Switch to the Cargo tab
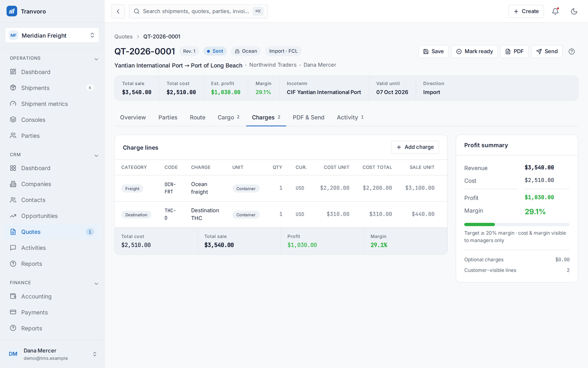 [x=229, y=117]
